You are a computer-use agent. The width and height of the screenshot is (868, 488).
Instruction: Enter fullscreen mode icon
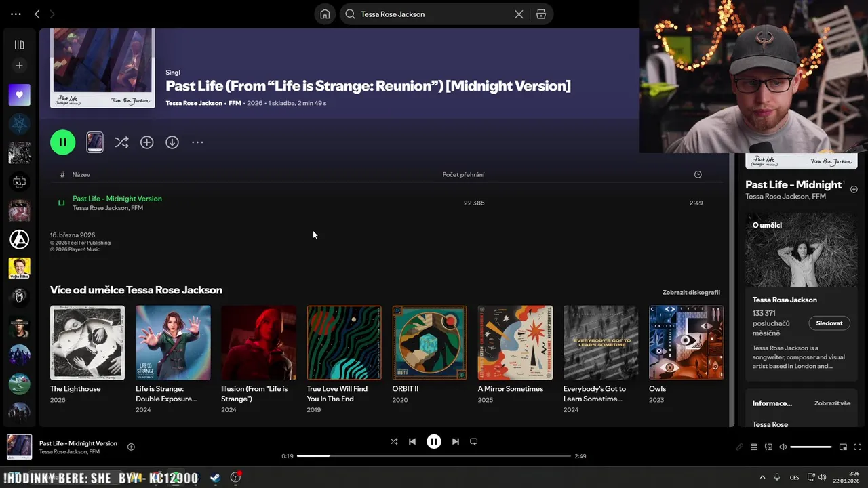tap(857, 447)
